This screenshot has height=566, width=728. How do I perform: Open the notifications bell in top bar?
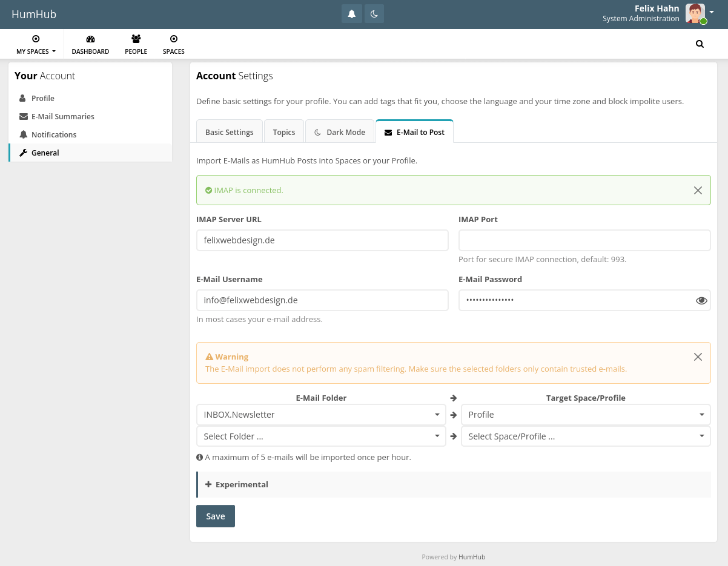coord(351,14)
